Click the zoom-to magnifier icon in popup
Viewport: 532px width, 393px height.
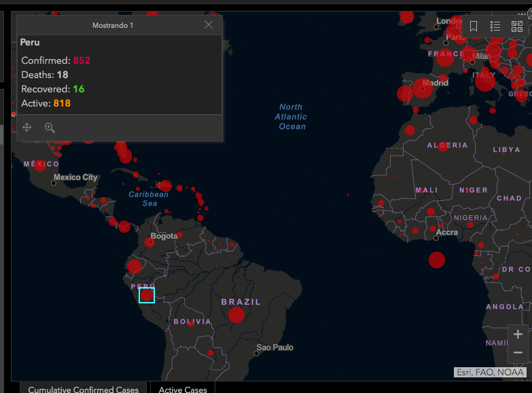coord(50,128)
